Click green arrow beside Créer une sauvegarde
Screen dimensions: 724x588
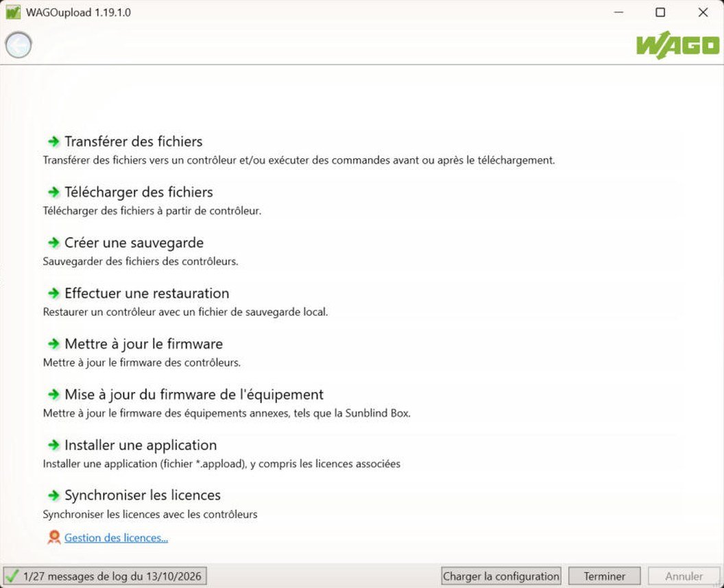54,243
